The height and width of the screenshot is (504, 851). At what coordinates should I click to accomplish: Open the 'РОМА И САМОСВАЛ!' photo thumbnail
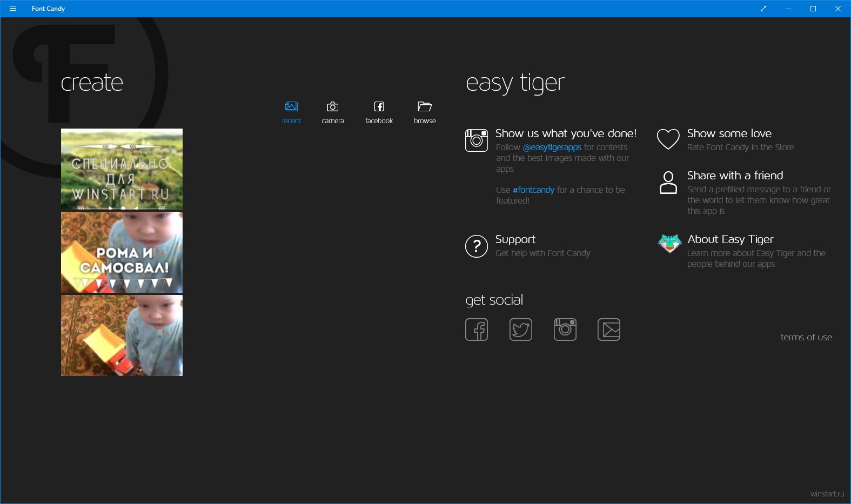click(122, 252)
